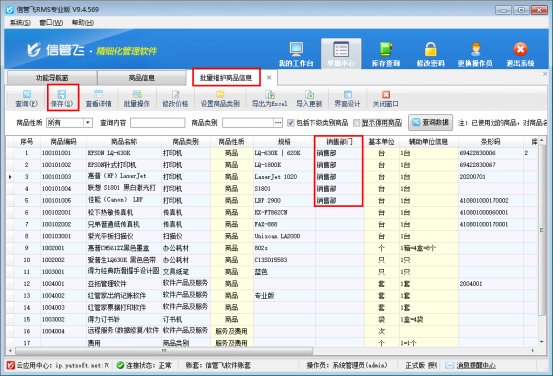Click 规格 column header
553x376 pixels.
284,141
